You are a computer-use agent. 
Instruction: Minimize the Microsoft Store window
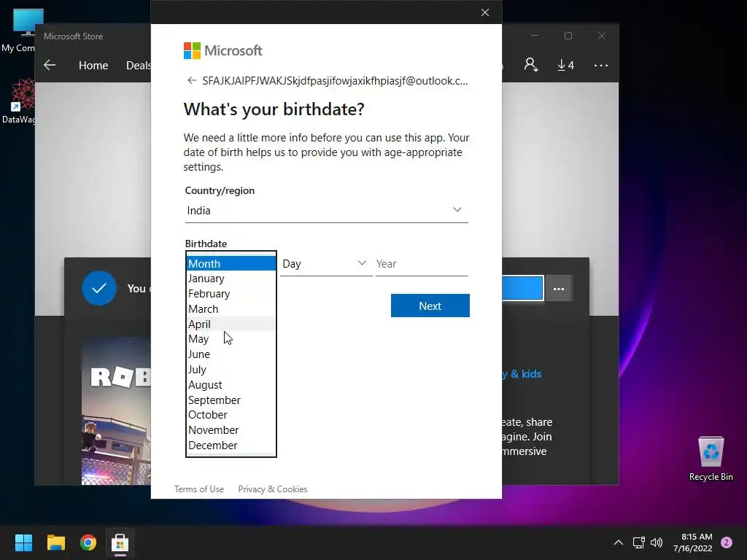pos(535,36)
